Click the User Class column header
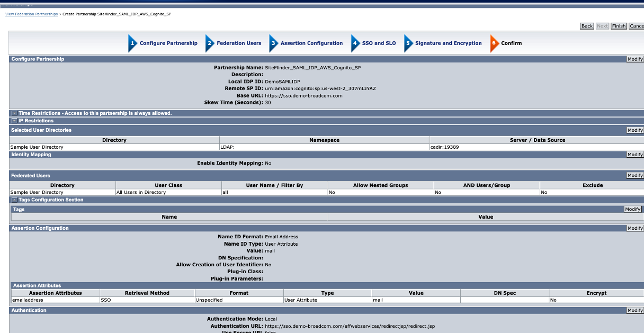 (x=168, y=185)
